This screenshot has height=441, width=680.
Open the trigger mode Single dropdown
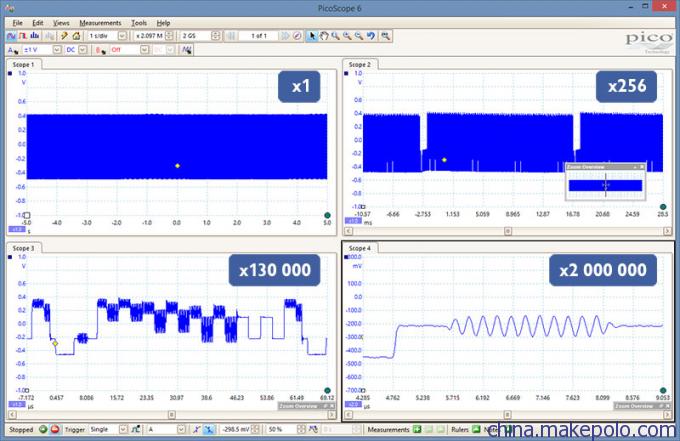[x=123, y=429]
